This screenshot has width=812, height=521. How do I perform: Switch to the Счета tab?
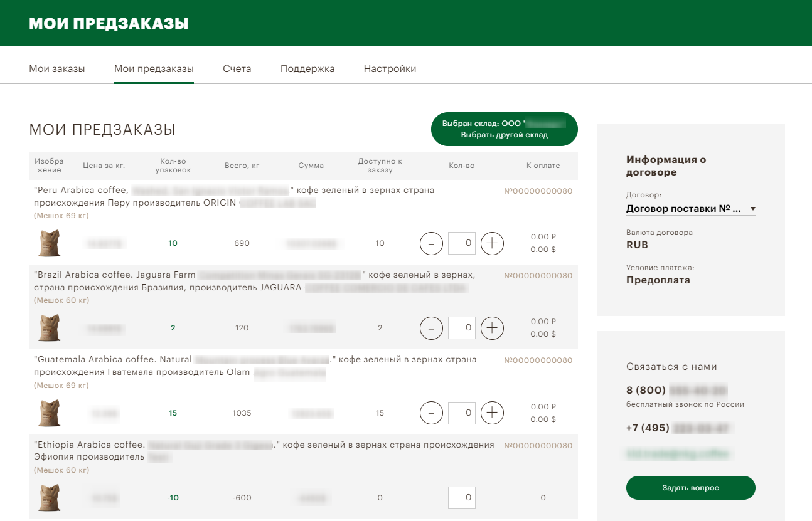pyautogui.click(x=237, y=69)
